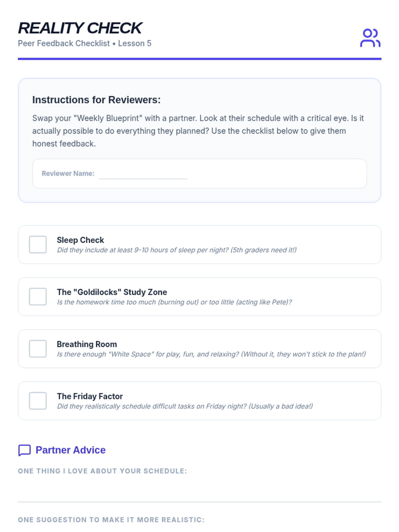Click the Instructions for Reviewers heading
Image resolution: width=399 pixels, height=532 pixels.
(x=96, y=100)
